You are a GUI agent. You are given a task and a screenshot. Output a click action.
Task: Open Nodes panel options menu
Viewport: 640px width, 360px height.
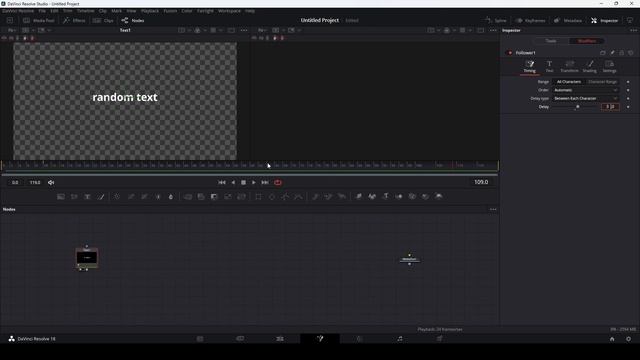493,209
